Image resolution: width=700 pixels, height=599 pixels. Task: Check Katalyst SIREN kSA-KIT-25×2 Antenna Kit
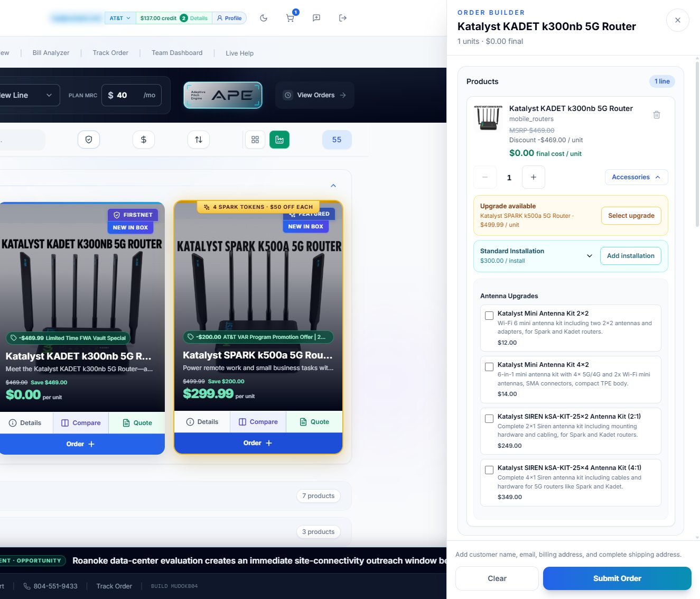[489, 419]
